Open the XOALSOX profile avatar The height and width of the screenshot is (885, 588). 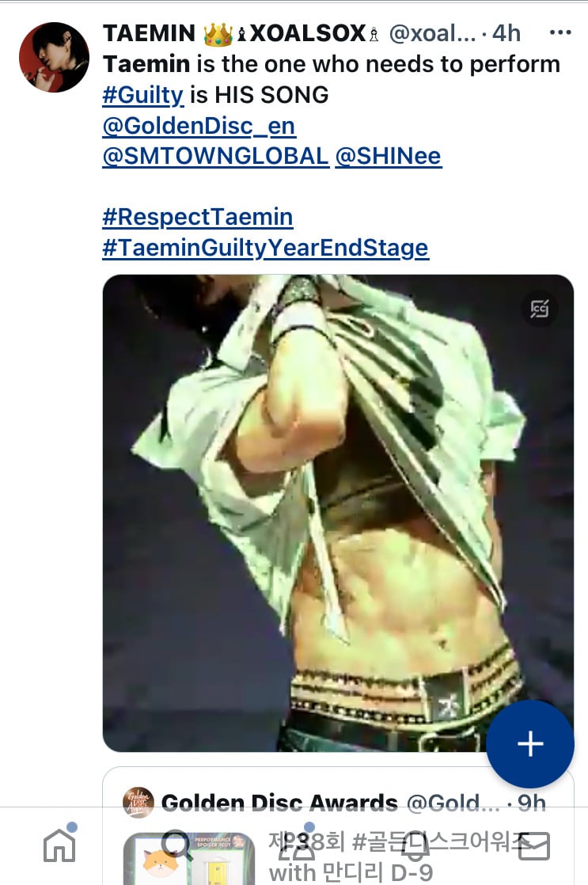[54, 57]
